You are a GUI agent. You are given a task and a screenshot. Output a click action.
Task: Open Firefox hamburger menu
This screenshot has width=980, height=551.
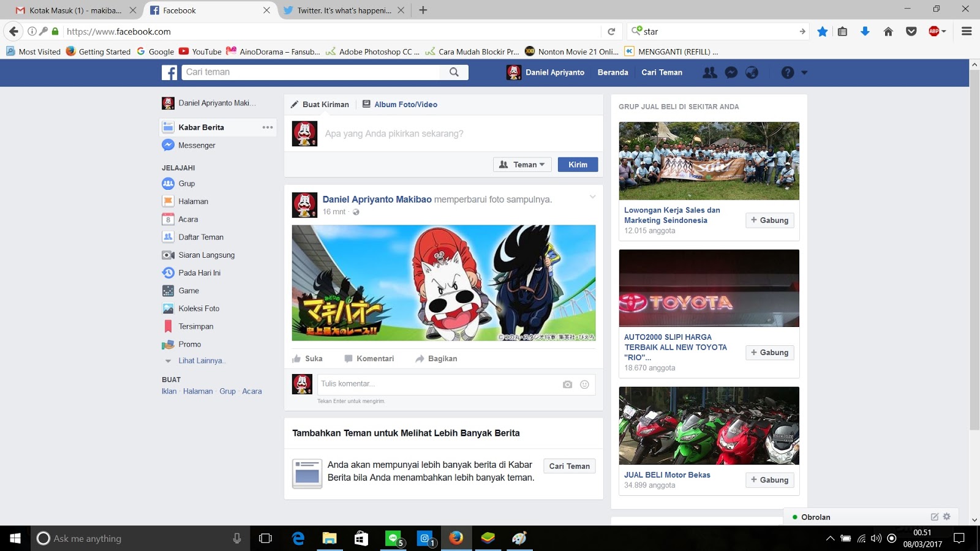967,31
